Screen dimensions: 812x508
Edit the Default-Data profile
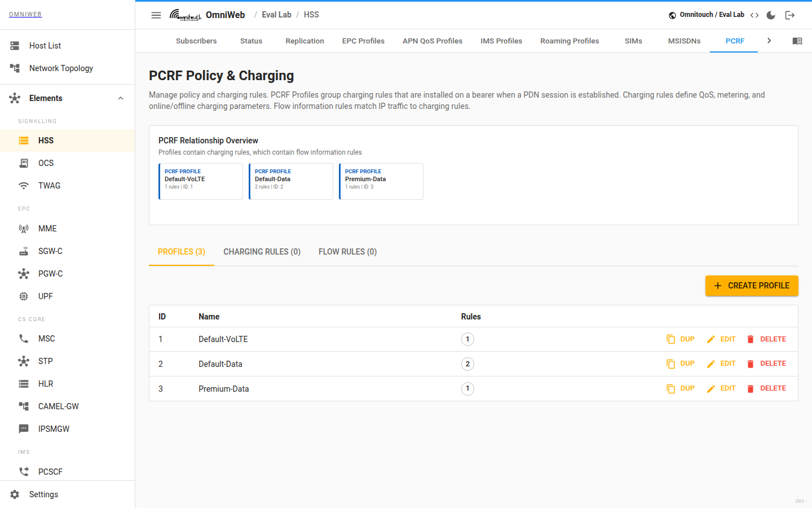click(x=721, y=364)
